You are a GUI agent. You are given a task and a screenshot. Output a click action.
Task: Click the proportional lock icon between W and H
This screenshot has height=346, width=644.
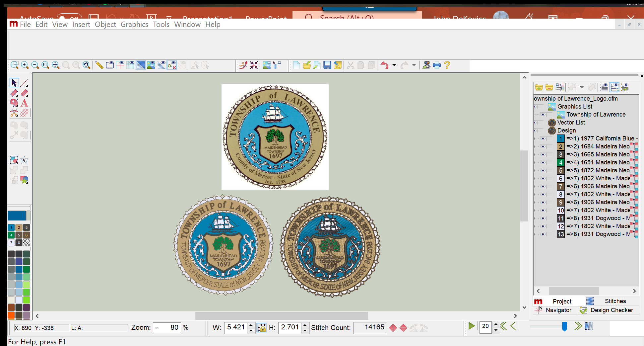262,328
